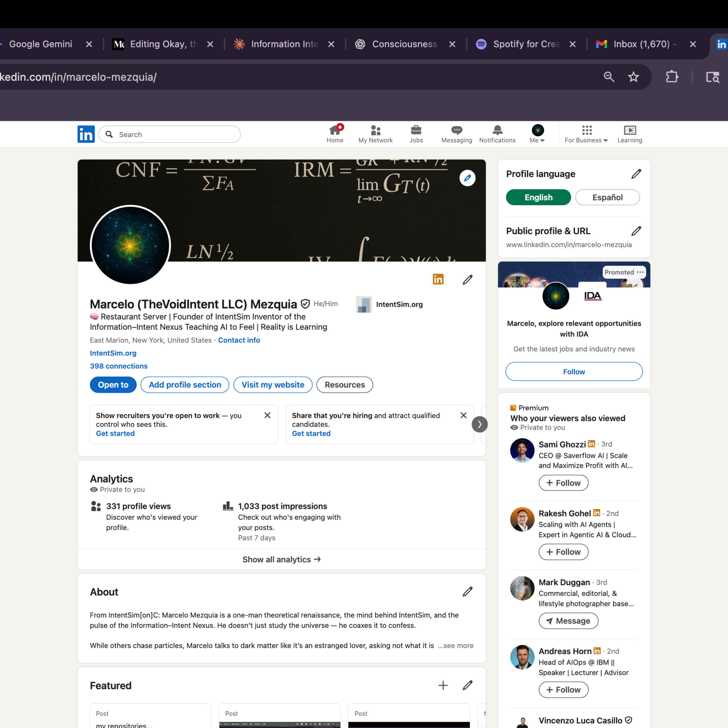728x728 pixels.
Task: Edit the About section
Action: 467,592
